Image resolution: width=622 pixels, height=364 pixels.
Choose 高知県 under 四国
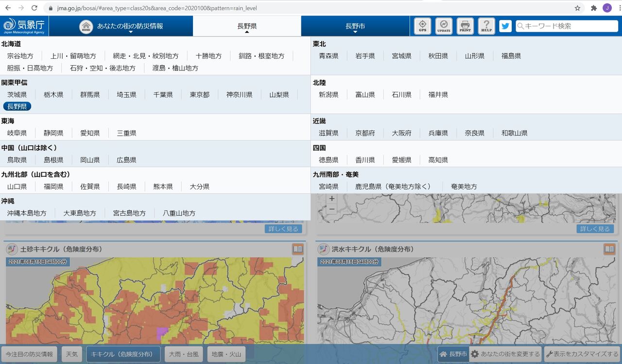pos(438,160)
